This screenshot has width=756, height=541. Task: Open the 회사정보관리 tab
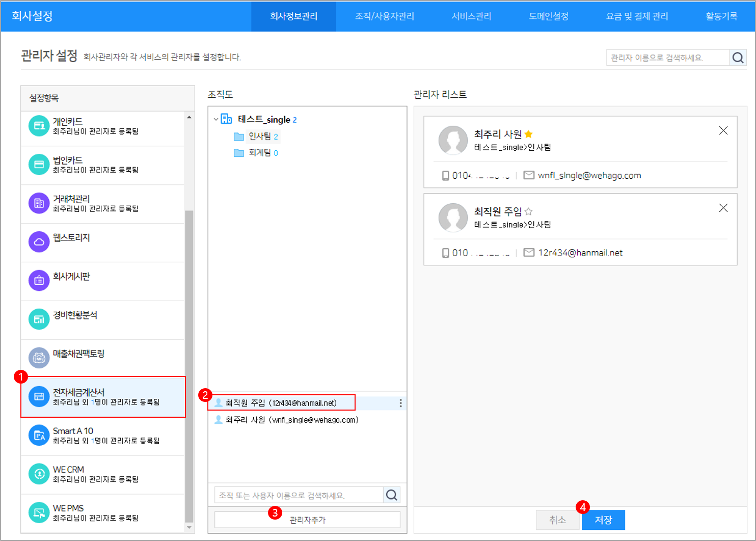click(x=293, y=16)
